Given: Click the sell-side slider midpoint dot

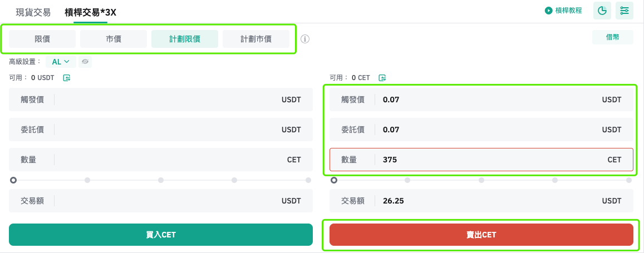Looking at the screenshot, I should coord(481,180).
